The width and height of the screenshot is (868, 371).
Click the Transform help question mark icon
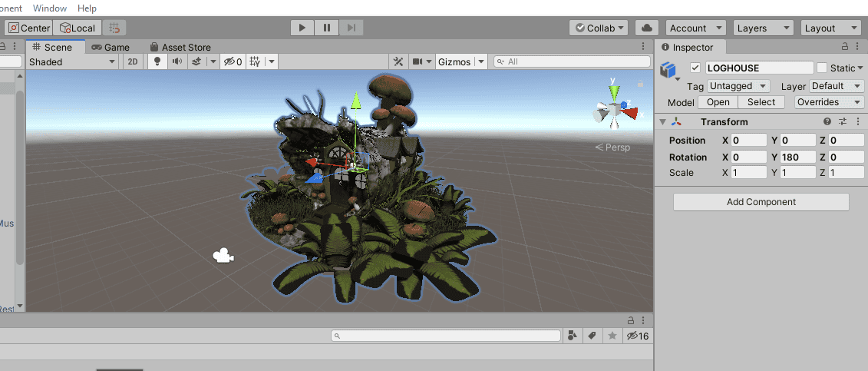tap(827, 122)
